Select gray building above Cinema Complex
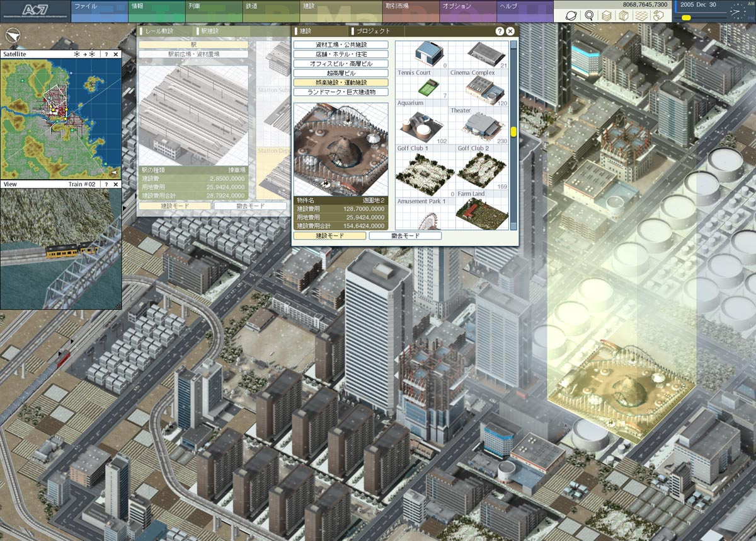Viewport: 756px width, 541px height. click(x=486, y=53)
